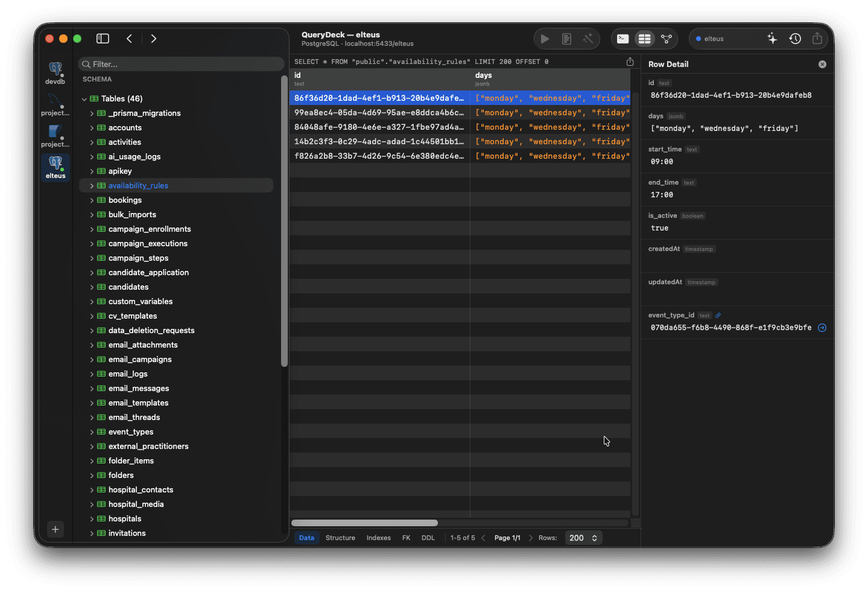Open the DDL tab

pyautogui.click(x=428, y=538)
